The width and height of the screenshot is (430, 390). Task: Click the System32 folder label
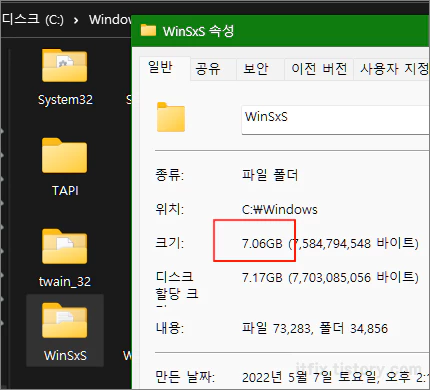65,100
